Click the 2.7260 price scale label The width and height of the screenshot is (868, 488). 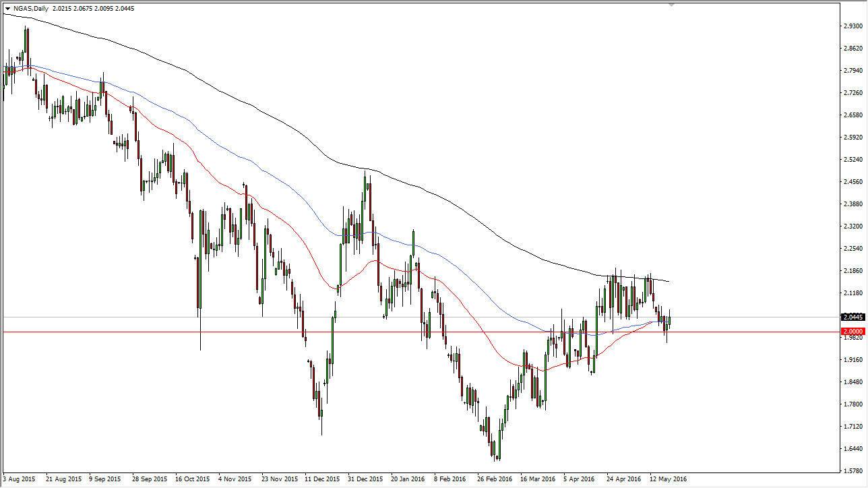[x=852, y=93]
